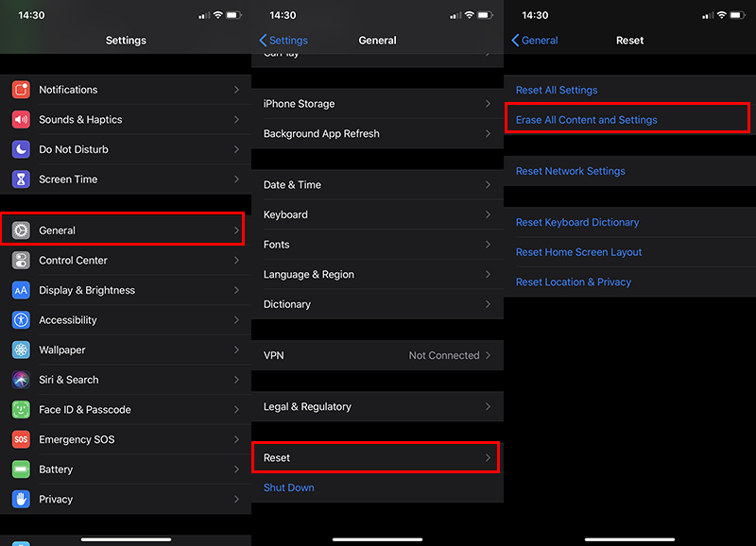Tap Reset Keyboard Dictionary
This screenshot has height=546, width=756.
tap(577, 222)
